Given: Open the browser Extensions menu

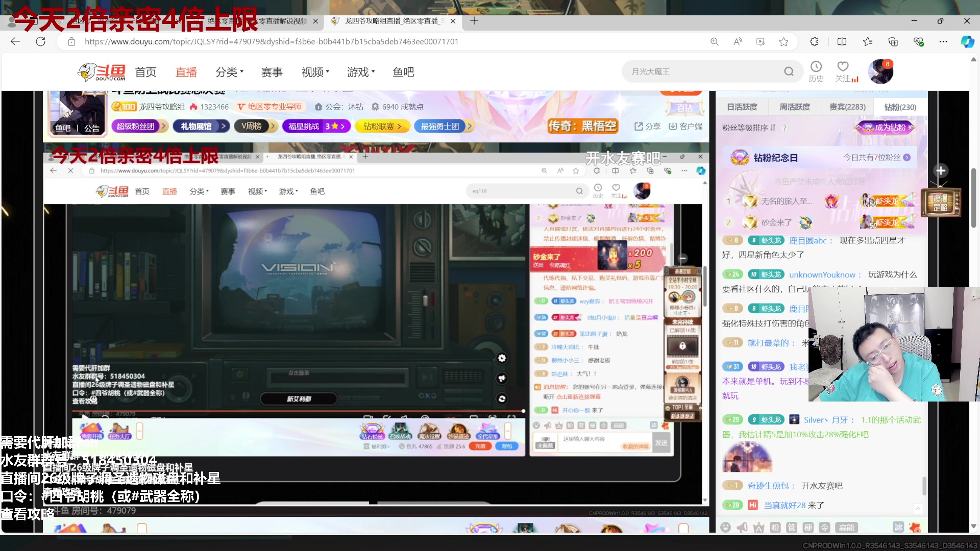Looking at the screenshot, I should [814, 42].
